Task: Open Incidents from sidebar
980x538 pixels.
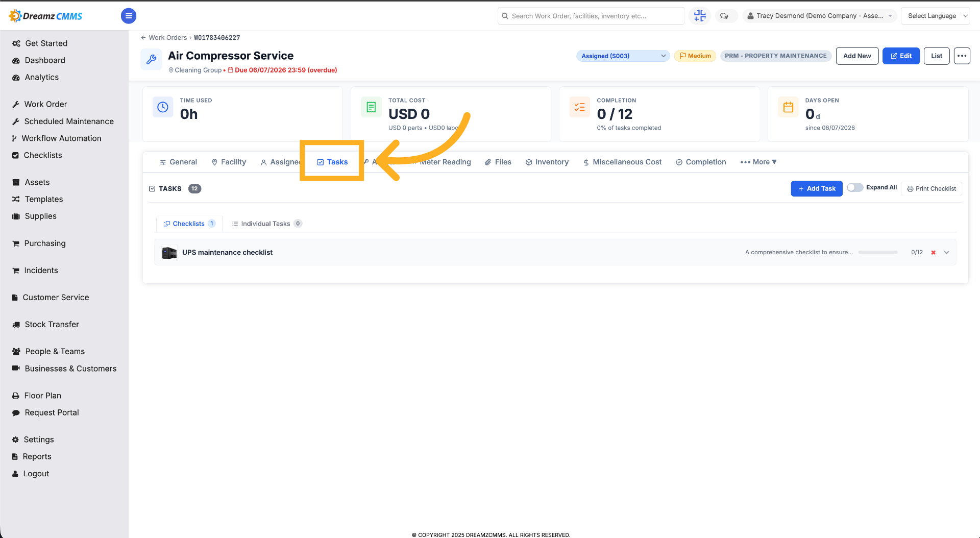Action: [x=41, y=271]
